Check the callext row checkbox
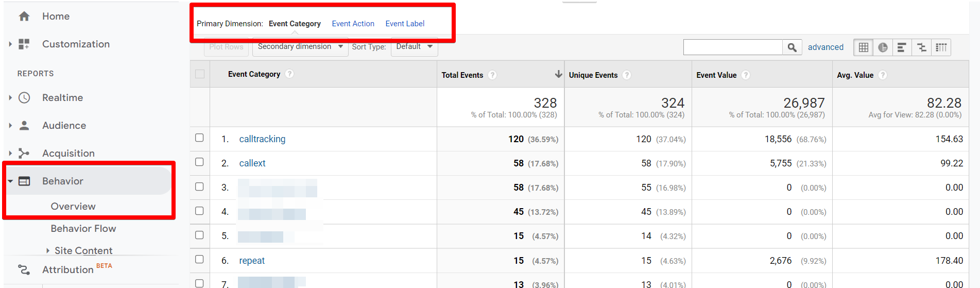980x288 pixels. (x=199, y=162)
